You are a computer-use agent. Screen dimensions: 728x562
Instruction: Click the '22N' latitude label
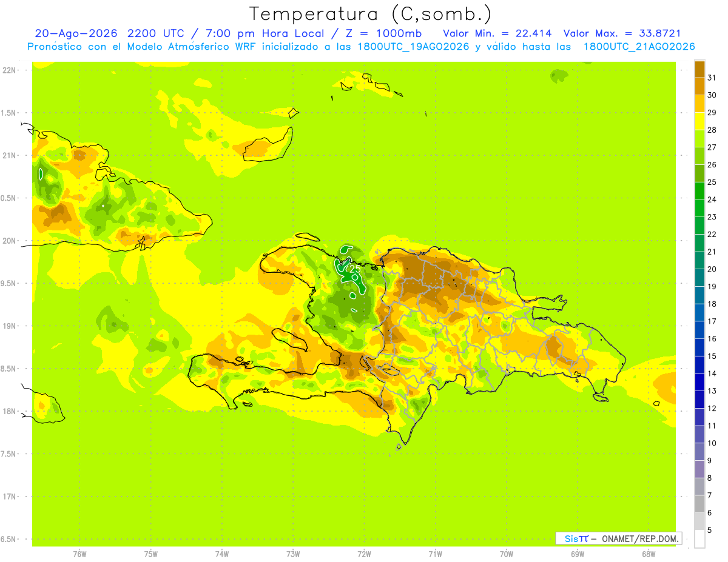tap(8, 70)
